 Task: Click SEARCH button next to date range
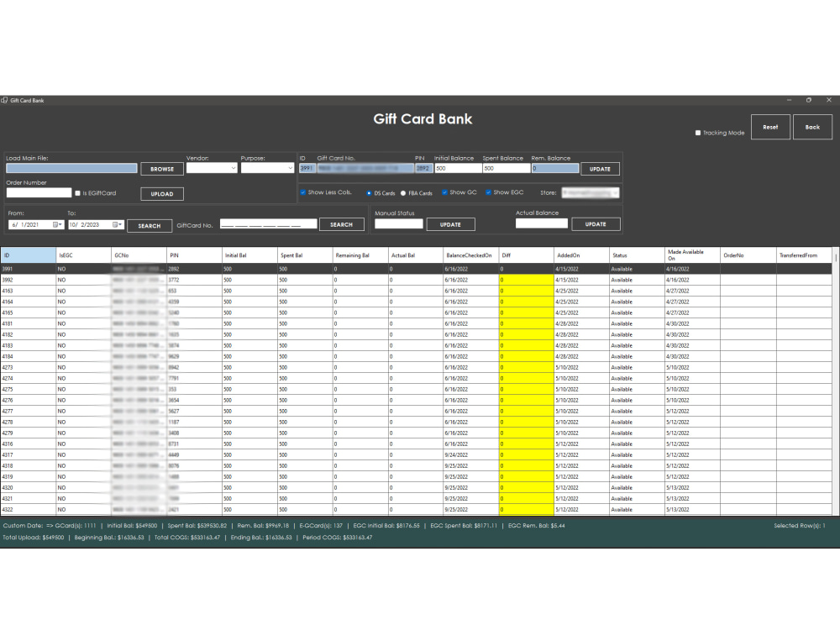coord(150,225)
